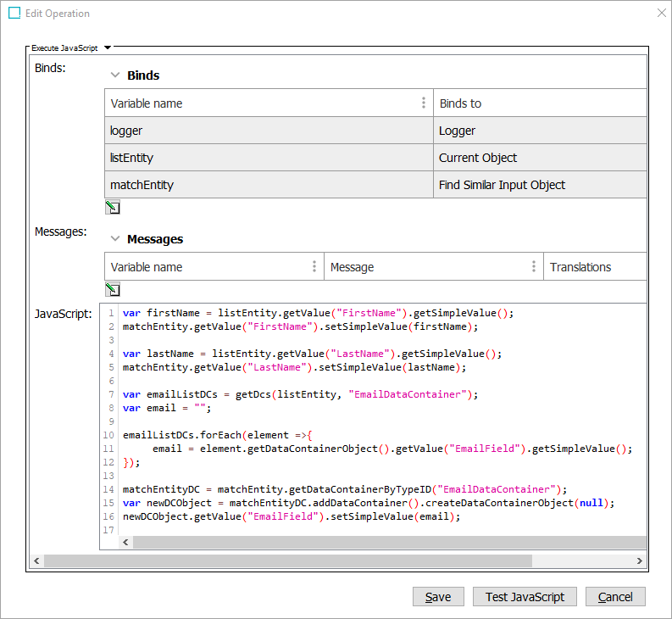Select the logger variable cell
The image size is (672, 619).
[269, 131]
